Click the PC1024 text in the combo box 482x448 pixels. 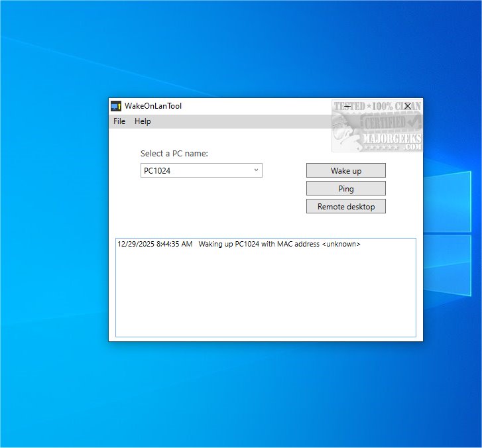coord(157,170)
